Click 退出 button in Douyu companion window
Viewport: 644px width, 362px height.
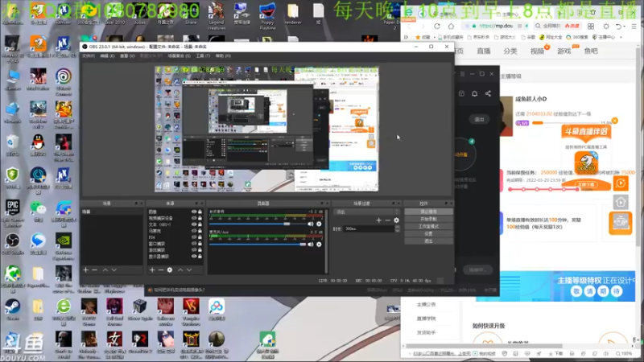pyautogui.click(x=479, y=119)
